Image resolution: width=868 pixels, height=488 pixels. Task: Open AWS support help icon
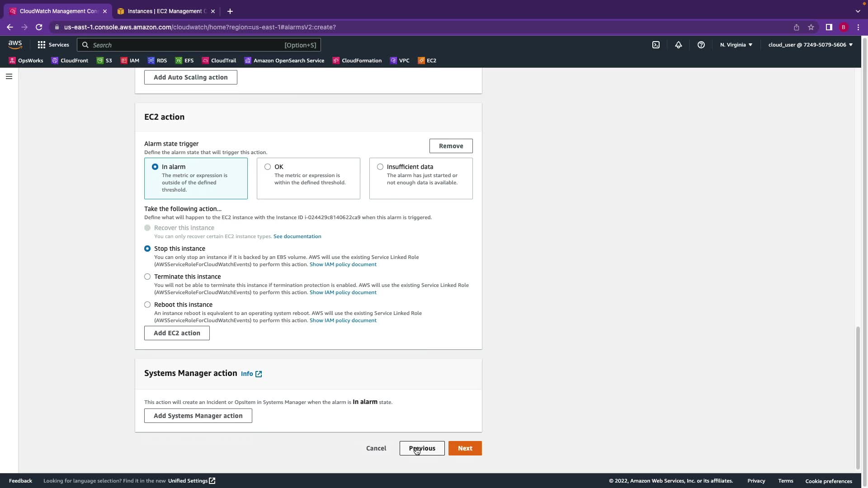pos(701,45)
